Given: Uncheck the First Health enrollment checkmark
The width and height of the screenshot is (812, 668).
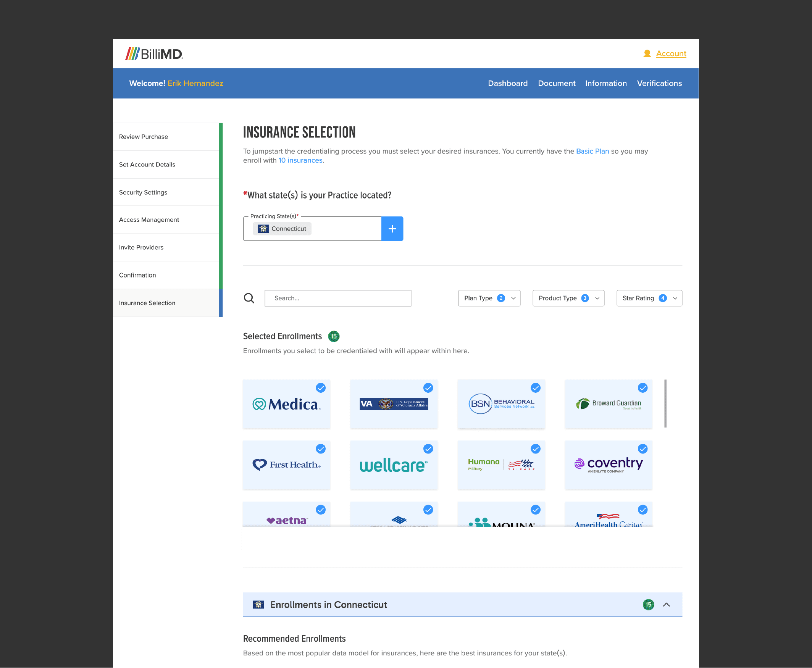Looking at the screenshot, I should pyautogui.click(x=321, y=449).
